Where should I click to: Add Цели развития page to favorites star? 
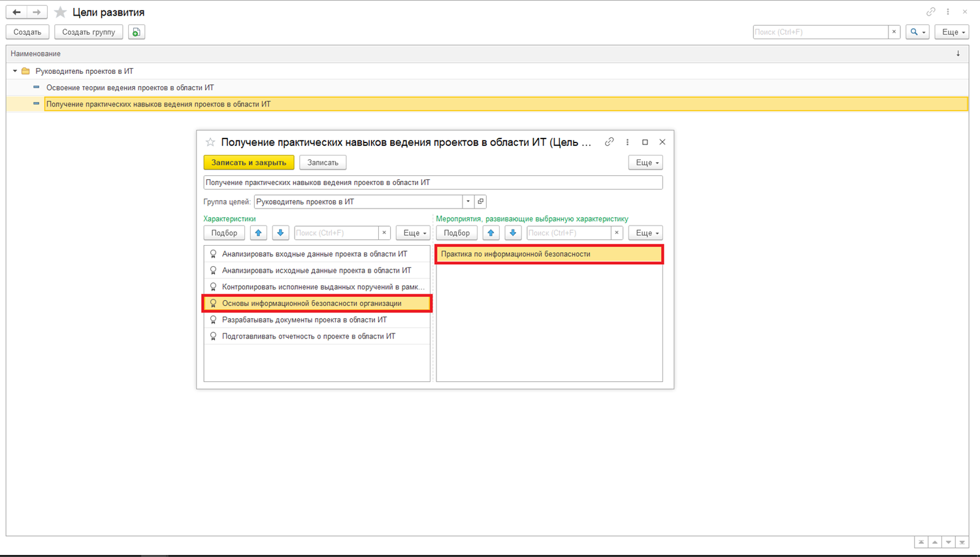[60, 12]
